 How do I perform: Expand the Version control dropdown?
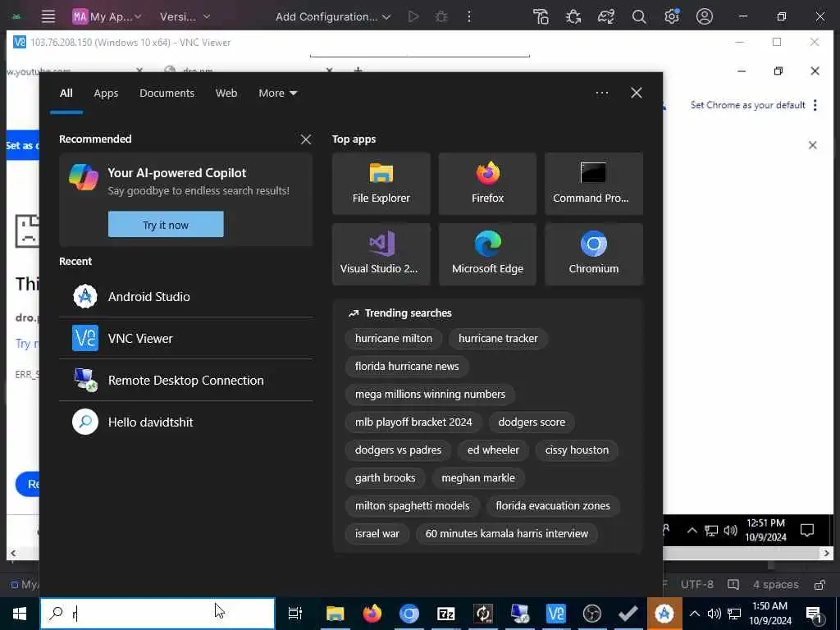pos(185,16)
